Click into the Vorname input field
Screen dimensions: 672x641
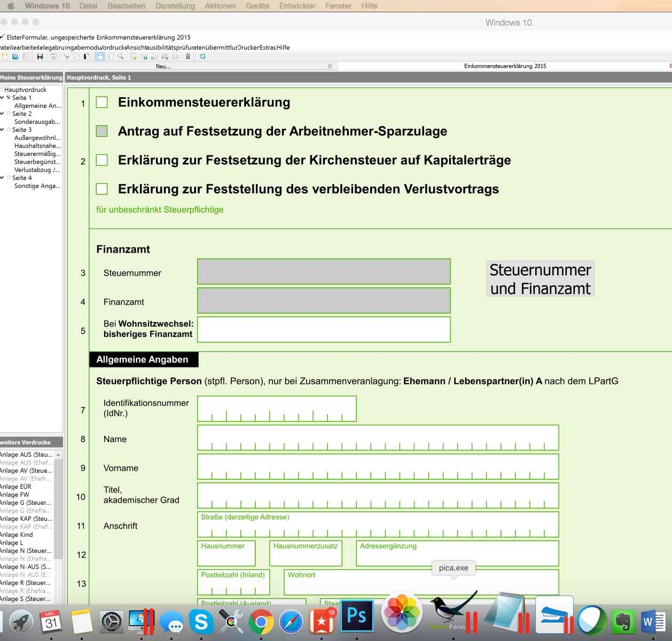pos(378,467)
